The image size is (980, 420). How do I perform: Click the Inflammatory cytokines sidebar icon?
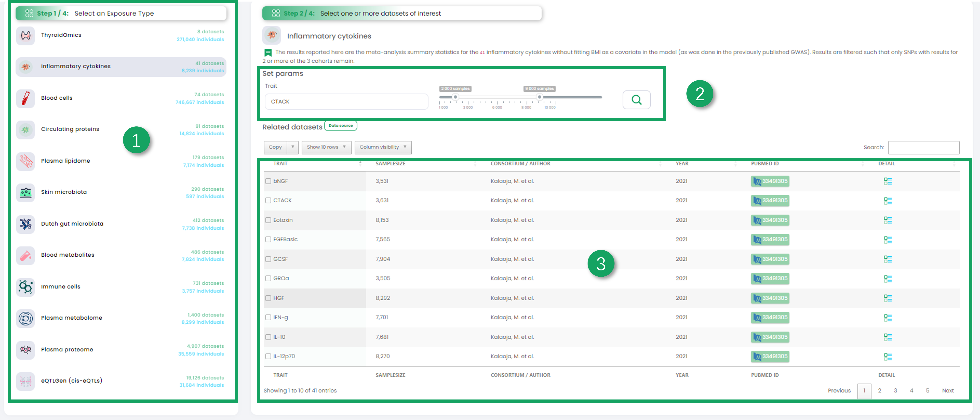pos(25,67)
